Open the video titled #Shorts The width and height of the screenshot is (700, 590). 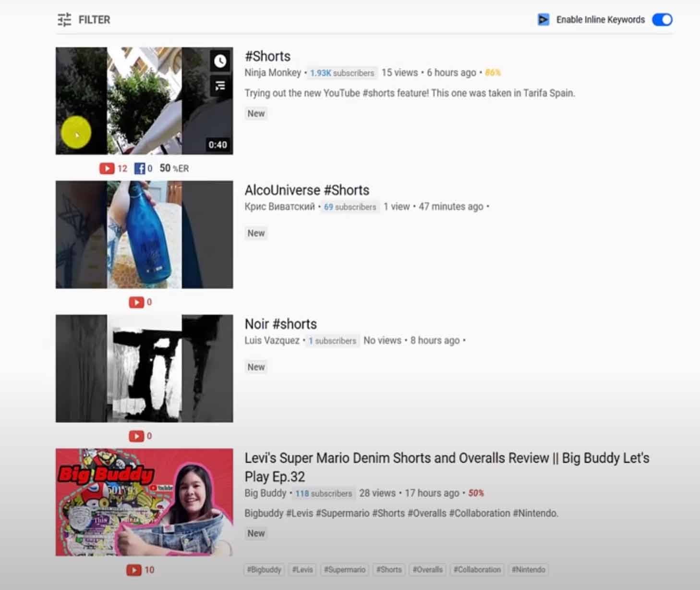[x=267, y=56]
